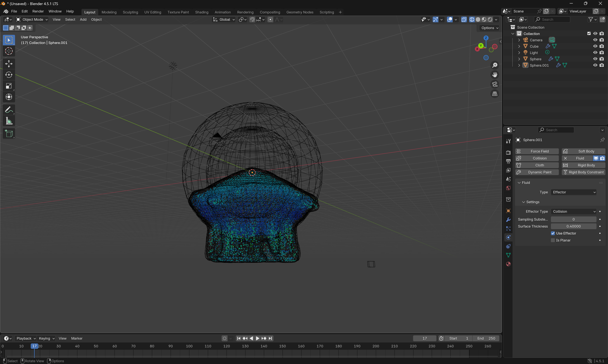Viewport: 608px width, 364px height.
Task: Open the Fluid Type Effector dropdown
Action: (574, 192)
